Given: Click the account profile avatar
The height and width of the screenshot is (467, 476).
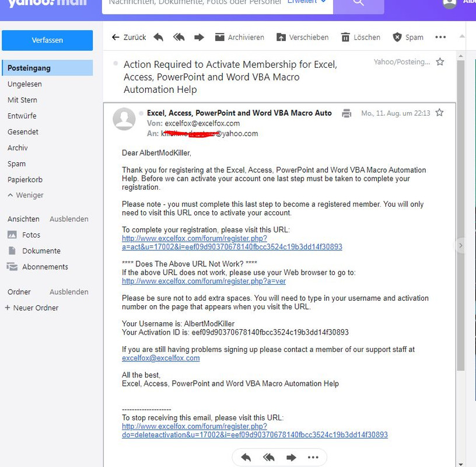Looking at the screenshot, I should tap(450, 3).
